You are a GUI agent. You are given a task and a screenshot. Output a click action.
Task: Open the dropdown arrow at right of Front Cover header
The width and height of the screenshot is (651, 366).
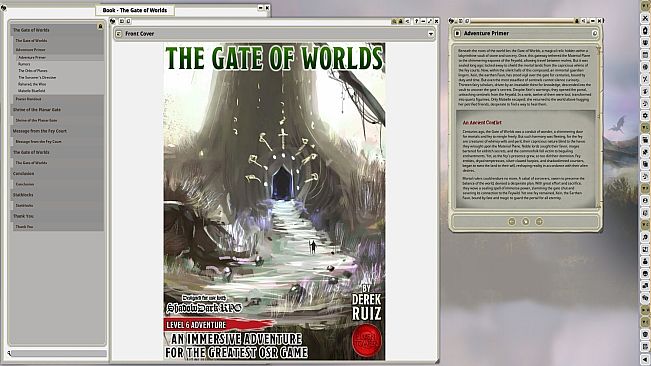pos(431,34)
